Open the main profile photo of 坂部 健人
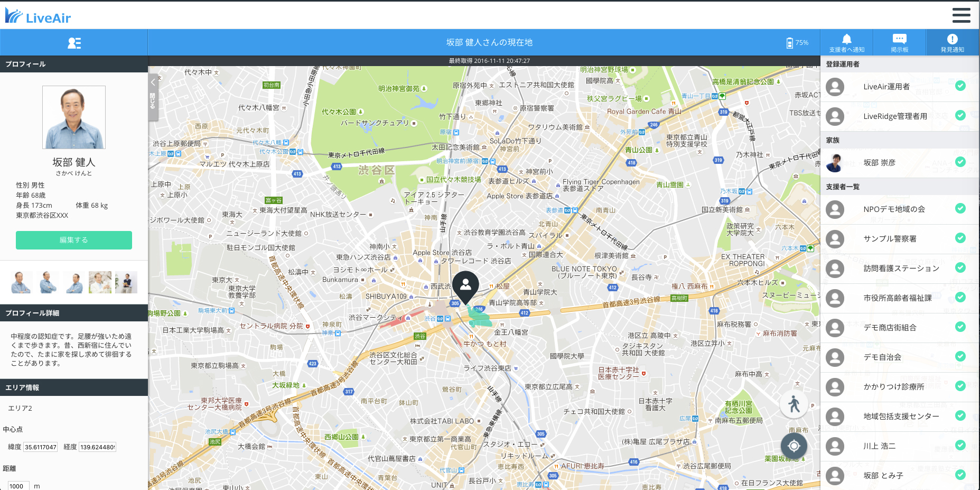The width and height of the screenshot is (980, 490). tap(74, 117)
